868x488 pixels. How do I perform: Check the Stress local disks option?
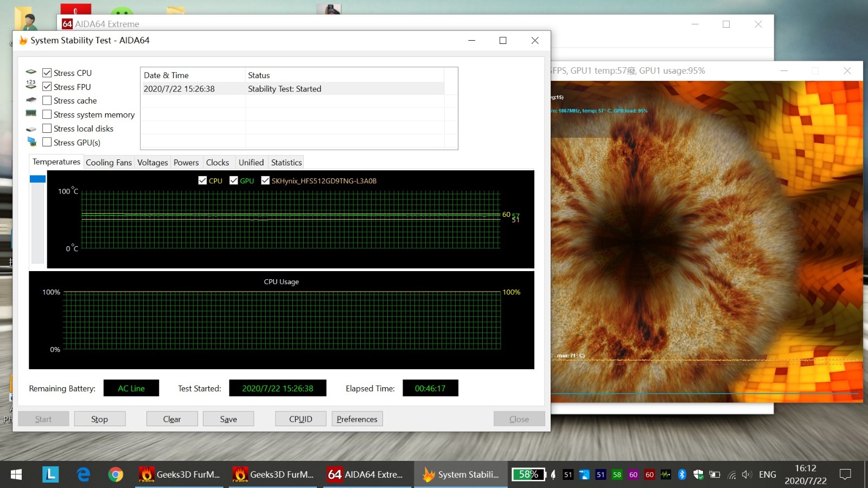click(x=47, y=129)
